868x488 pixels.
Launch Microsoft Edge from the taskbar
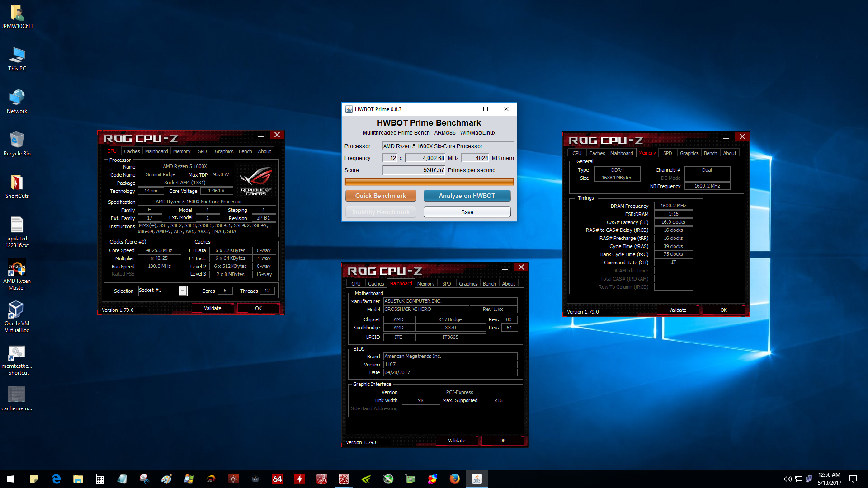point(56,479)
